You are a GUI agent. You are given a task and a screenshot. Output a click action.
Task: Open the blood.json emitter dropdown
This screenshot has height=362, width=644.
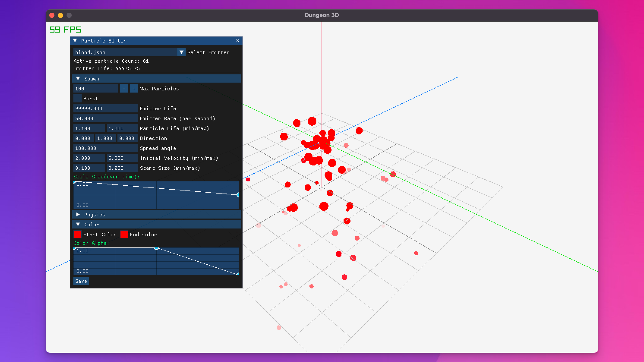tap(181, 52)
